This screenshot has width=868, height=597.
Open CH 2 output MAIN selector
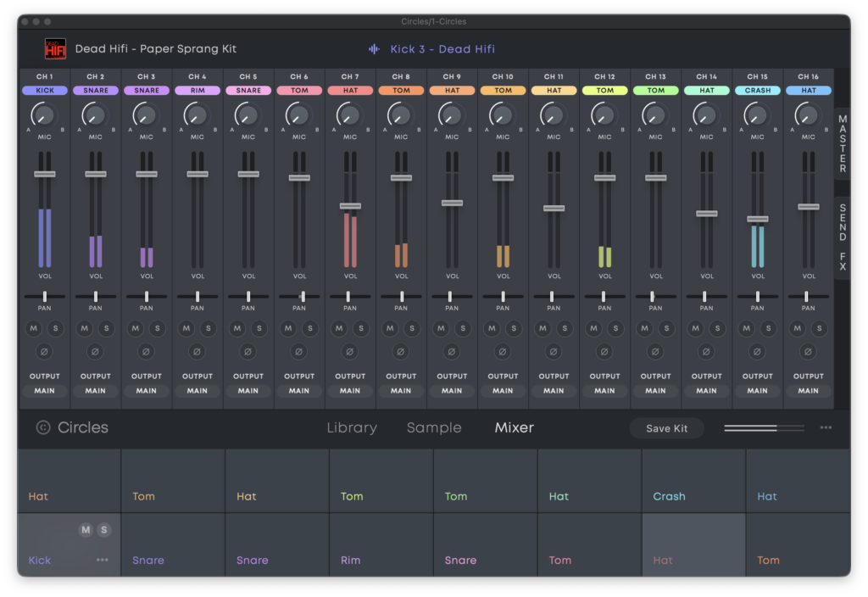(95, 391)
